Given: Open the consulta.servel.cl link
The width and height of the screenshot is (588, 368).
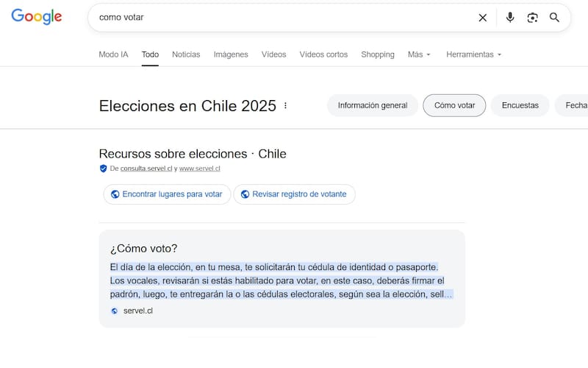Looking at the screenshot, I should pos(146,169).
